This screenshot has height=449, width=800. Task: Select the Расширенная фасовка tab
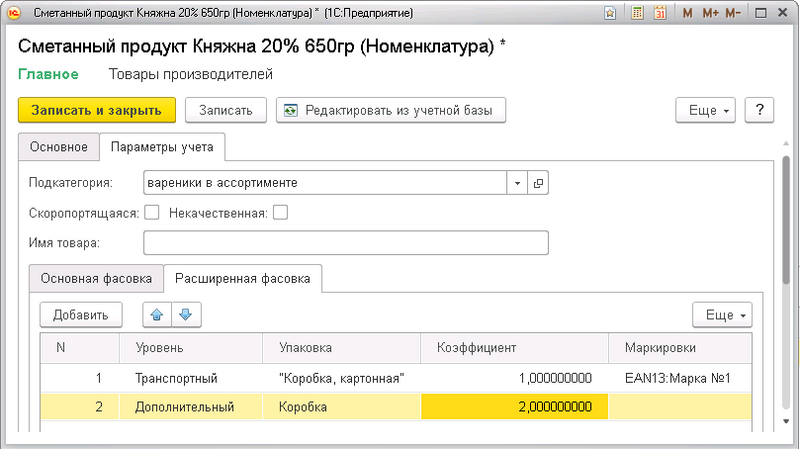[243, 279]
